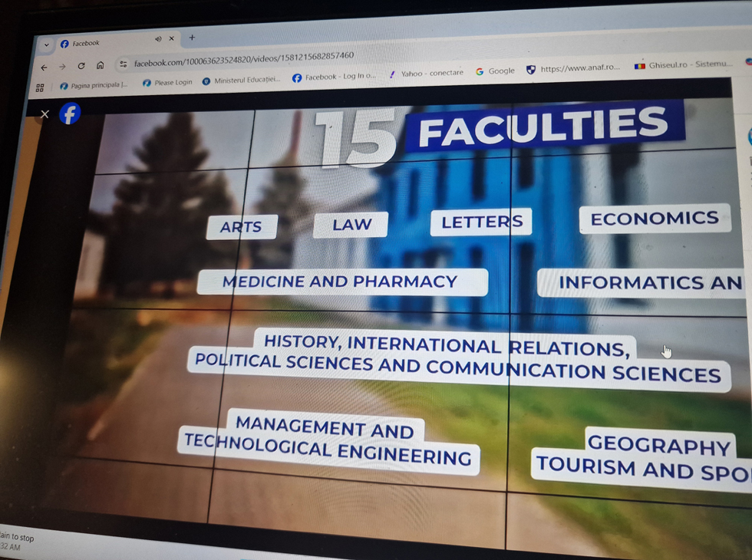The height and width of the screenshot is (560, 752).
Task: Close the Facebook video viewer
Action: click(45, 114)
